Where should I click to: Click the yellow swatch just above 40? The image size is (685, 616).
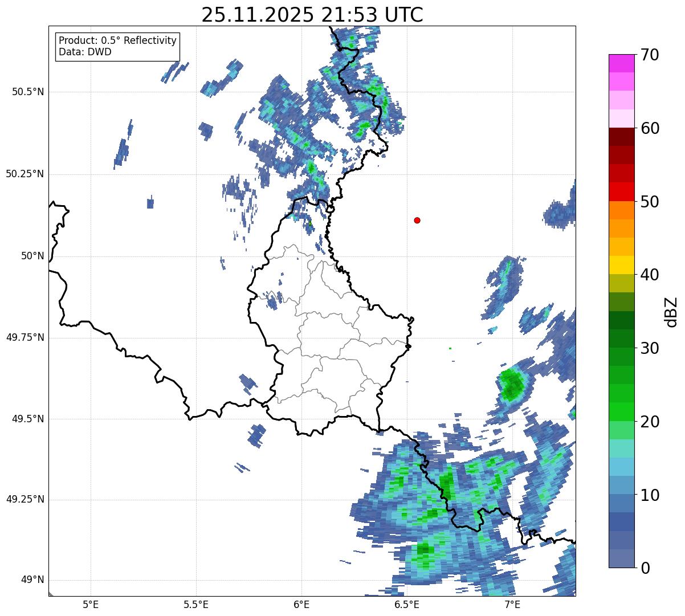click(622, 265)
